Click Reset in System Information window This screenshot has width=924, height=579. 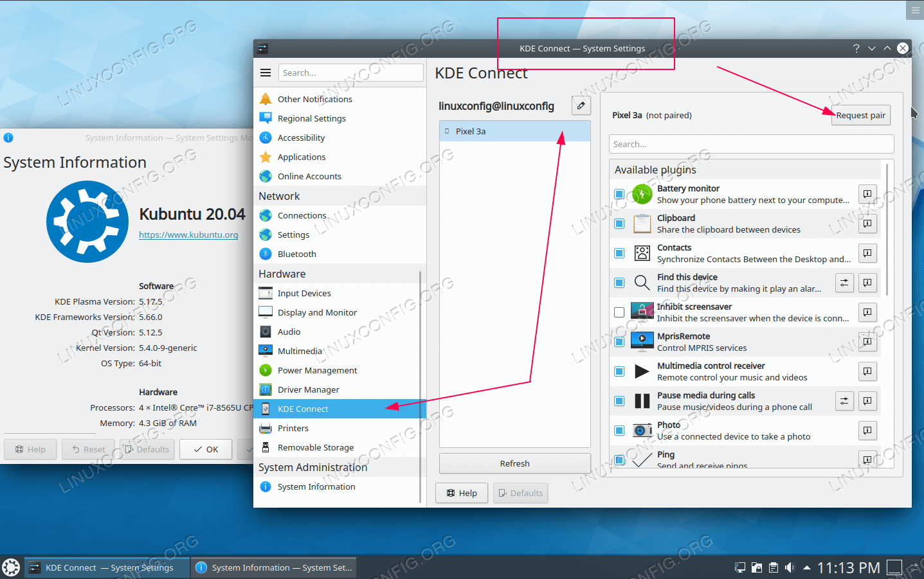click(x=88, y=449)
